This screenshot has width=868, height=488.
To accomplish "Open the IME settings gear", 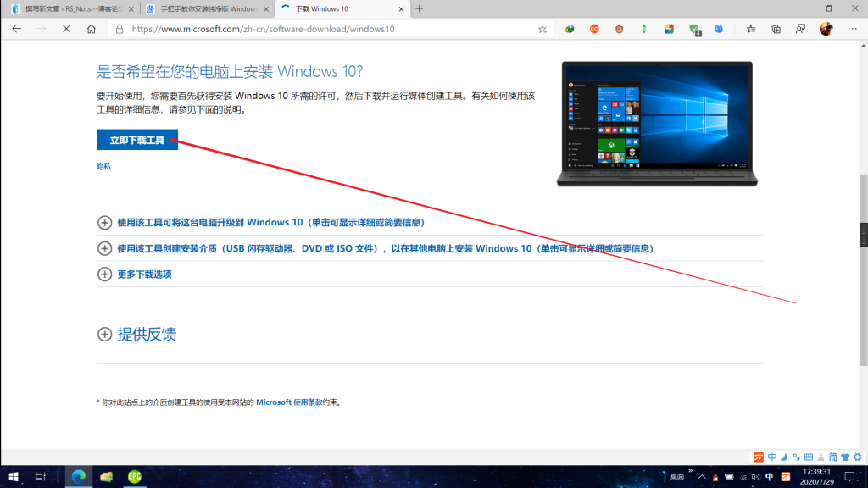I will pos(858,457).
